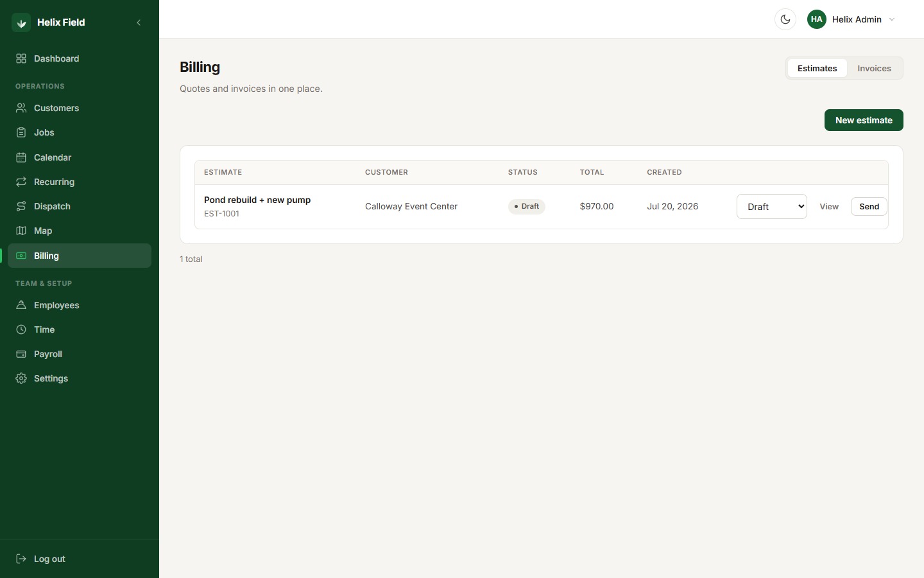Click the CUSTOMER column header

[386, 172]
